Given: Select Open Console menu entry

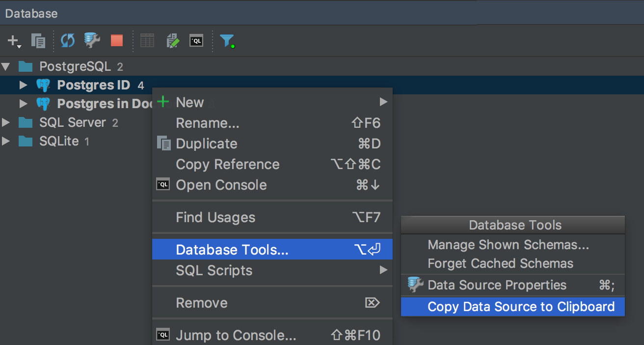Looking at the screenshot, I should pyautogui.click(x=272, y=185).
